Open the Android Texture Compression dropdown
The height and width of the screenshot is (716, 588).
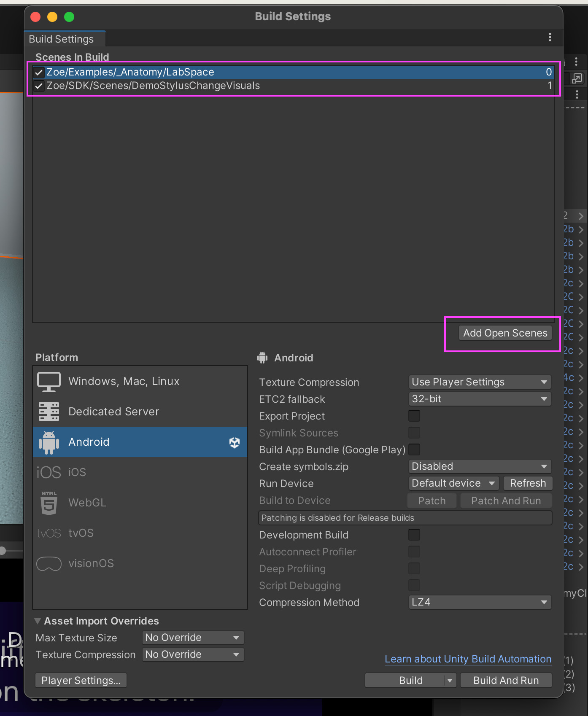tap(480, 382)
